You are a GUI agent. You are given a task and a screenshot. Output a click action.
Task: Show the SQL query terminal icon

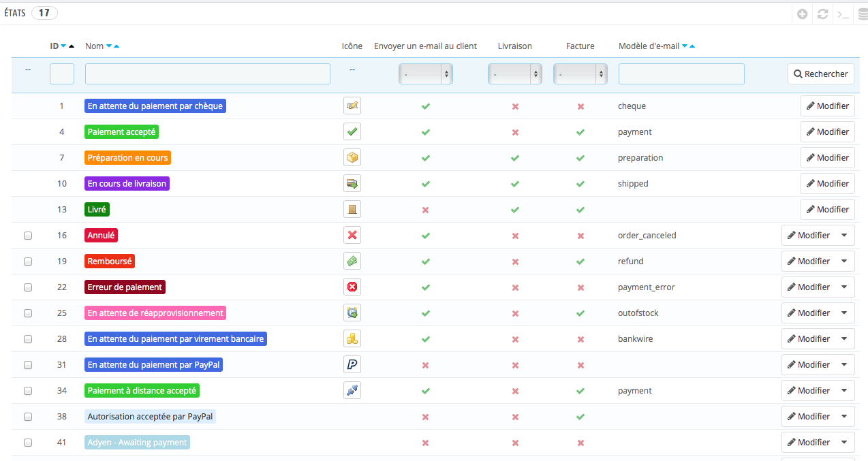pyautogui.click(x=843, y=14)
